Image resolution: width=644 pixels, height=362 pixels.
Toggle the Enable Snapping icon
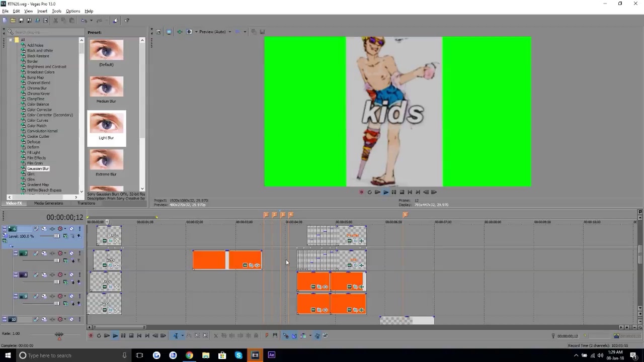click(x=286, y=336)
